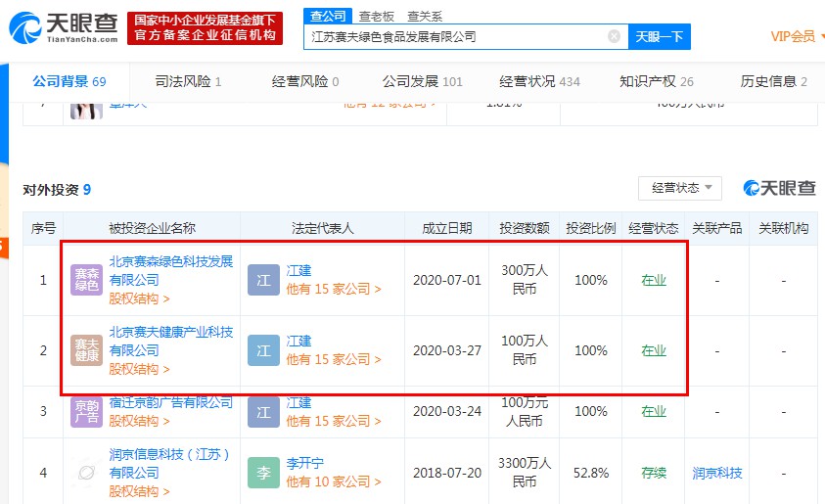This screenshot has width=825, height=504.
Task: Open 宿迁京韵广告有限公司 link
Action: pyautogui.click(x=170, y=402)
